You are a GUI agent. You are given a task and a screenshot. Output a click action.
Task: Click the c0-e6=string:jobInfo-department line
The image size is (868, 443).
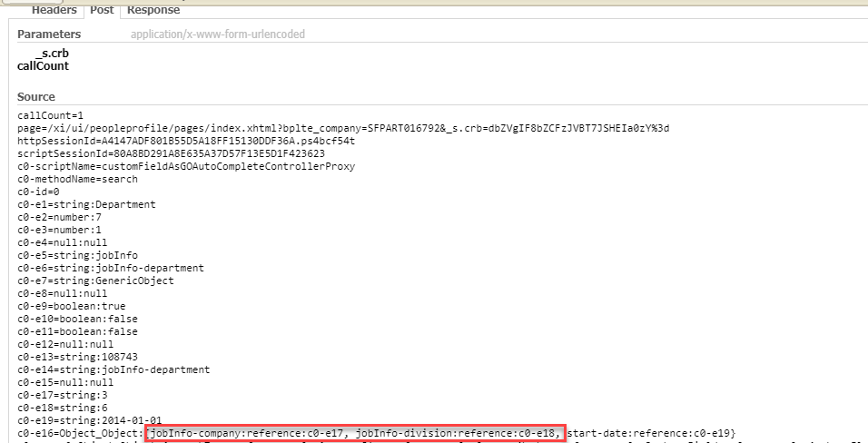[x=111, y=268]
